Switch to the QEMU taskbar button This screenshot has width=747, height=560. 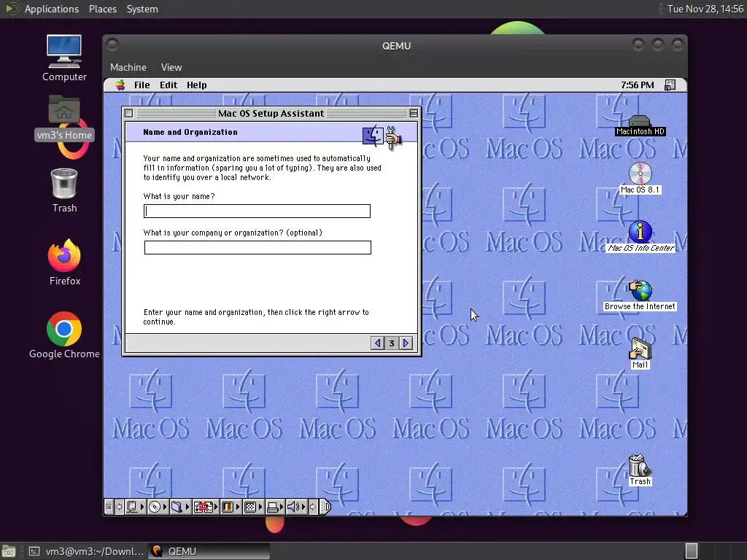[209, 551]
